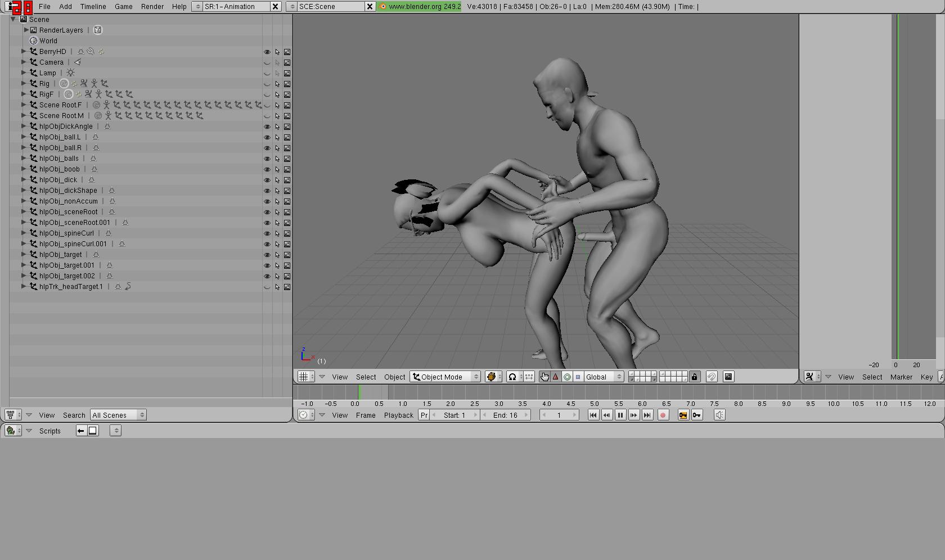Open the Help menu
Screen dimensions: 945x560
click(179, 7)
